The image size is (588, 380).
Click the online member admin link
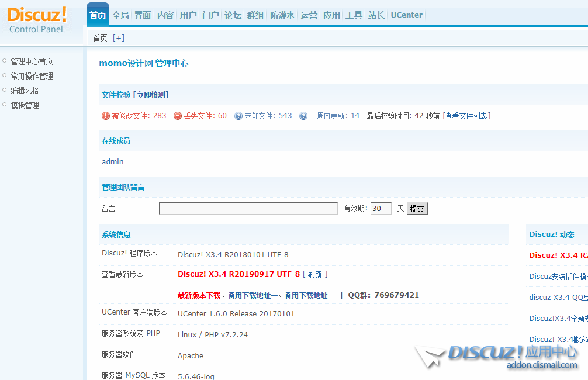pos(112,162)
